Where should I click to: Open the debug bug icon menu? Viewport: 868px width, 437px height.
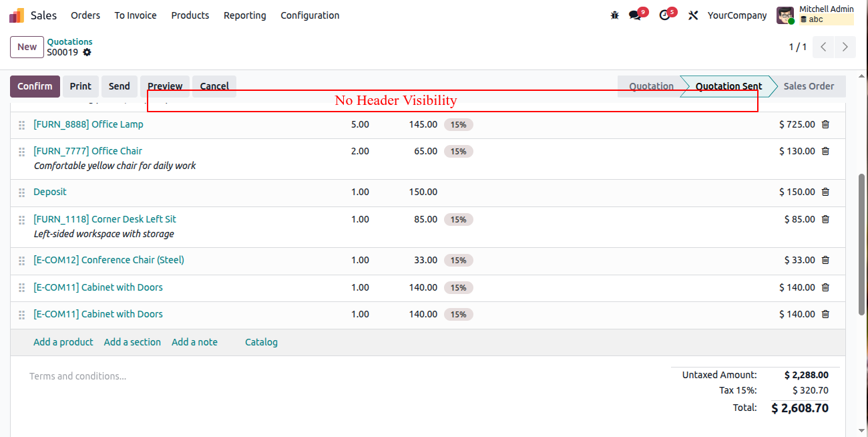[x=615, y=15]
